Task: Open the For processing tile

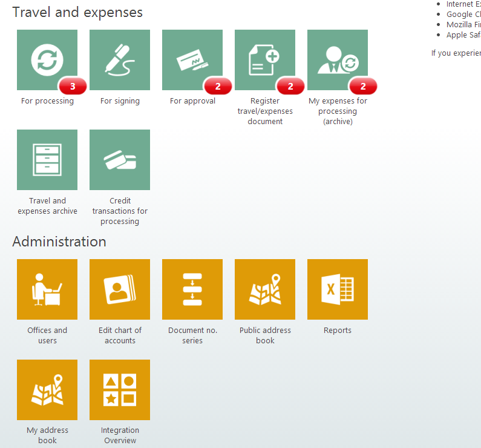Action: click(47, 60)
